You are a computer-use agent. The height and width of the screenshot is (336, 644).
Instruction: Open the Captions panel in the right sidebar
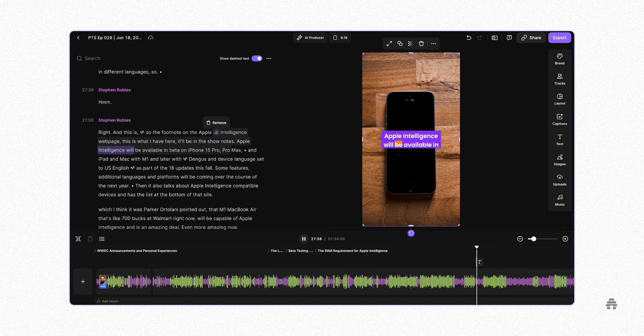(559, 120)
